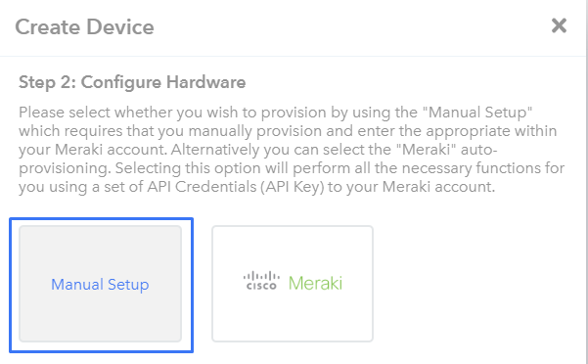Click the green Meraki wordmark

coord(315,283)
